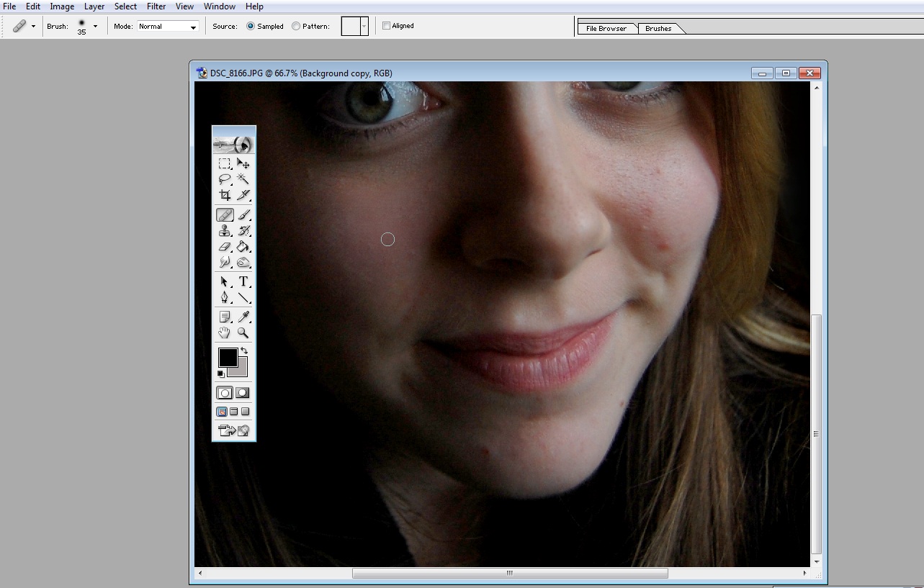This screenshot has width=924, height=588.
Task: Choose Full Screen Mode with menu bar
Action: (233, 412)
